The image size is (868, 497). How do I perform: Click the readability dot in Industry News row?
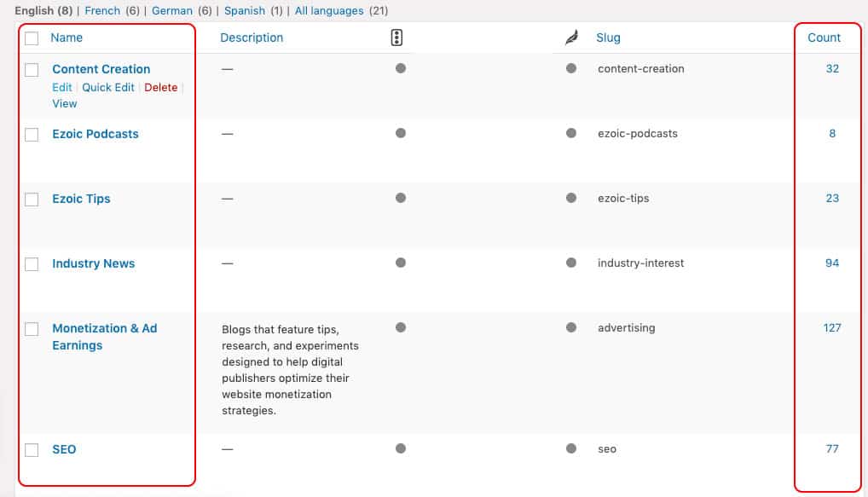click(x=571, y=263)
